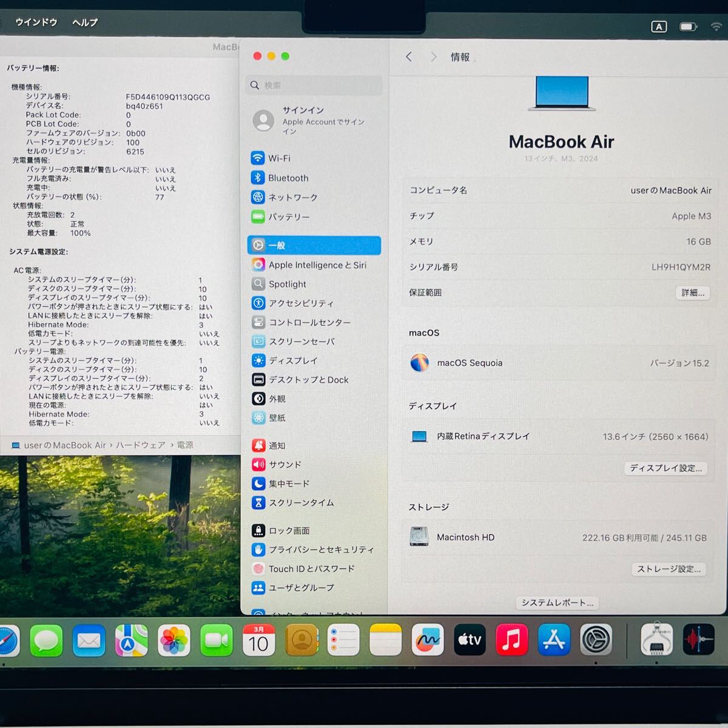Focus the 検索 search field
The image size is (728, 728).
point(314,86)
